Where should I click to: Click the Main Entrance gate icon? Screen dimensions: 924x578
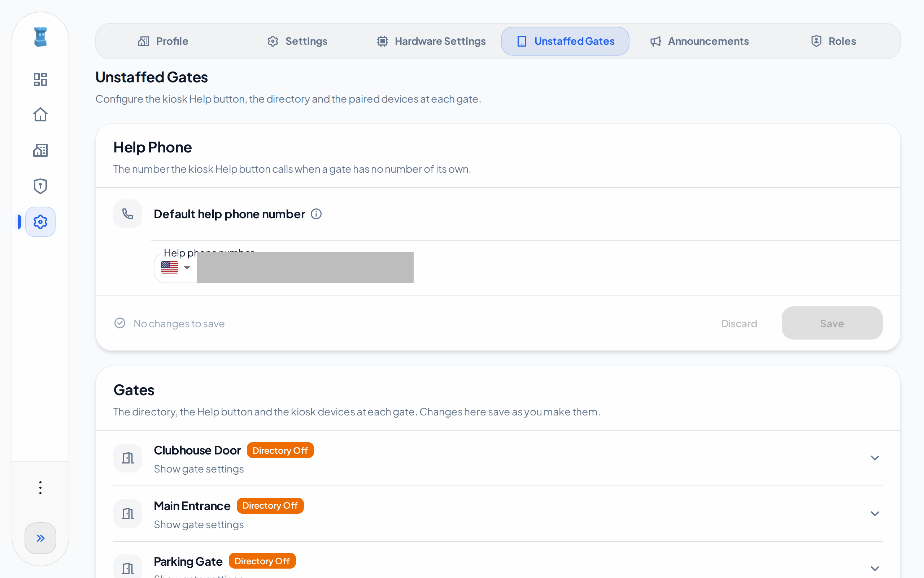point(128,513)
